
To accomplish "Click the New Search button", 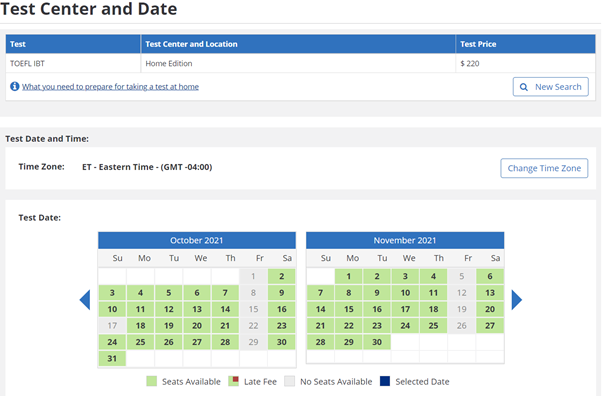I will coord(551,87).
